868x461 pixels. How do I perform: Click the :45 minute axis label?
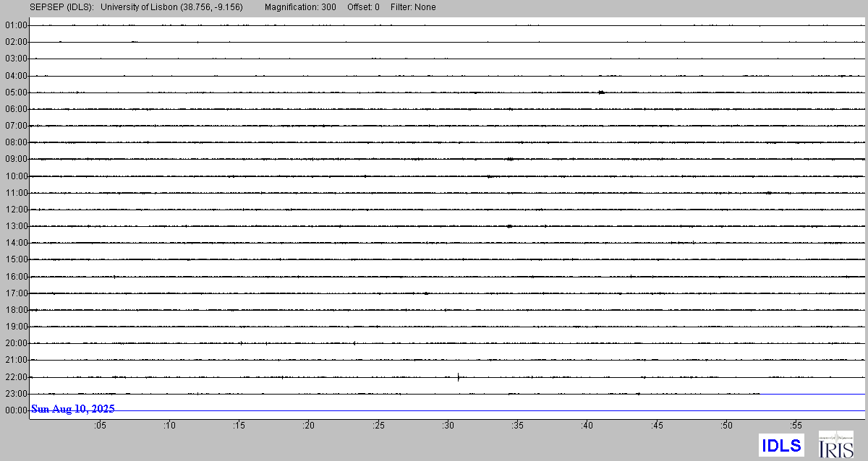click(x=657, y=426)
